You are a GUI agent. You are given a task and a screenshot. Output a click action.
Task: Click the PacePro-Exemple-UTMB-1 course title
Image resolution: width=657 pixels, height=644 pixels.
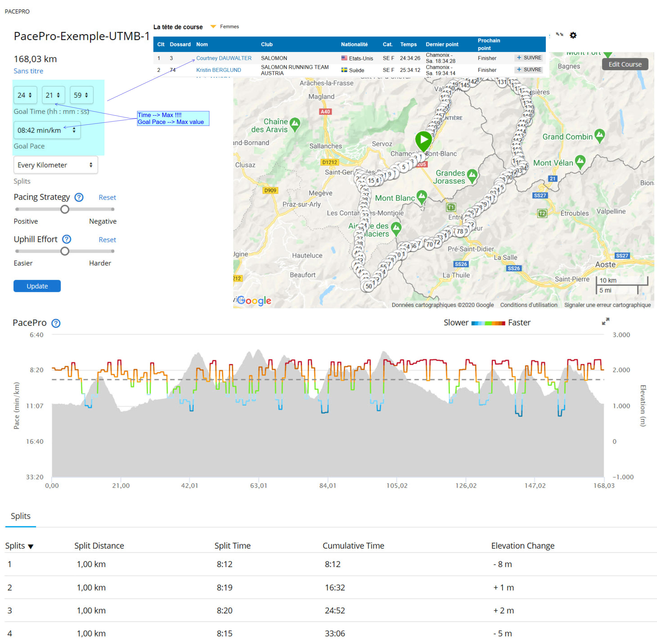82,36
